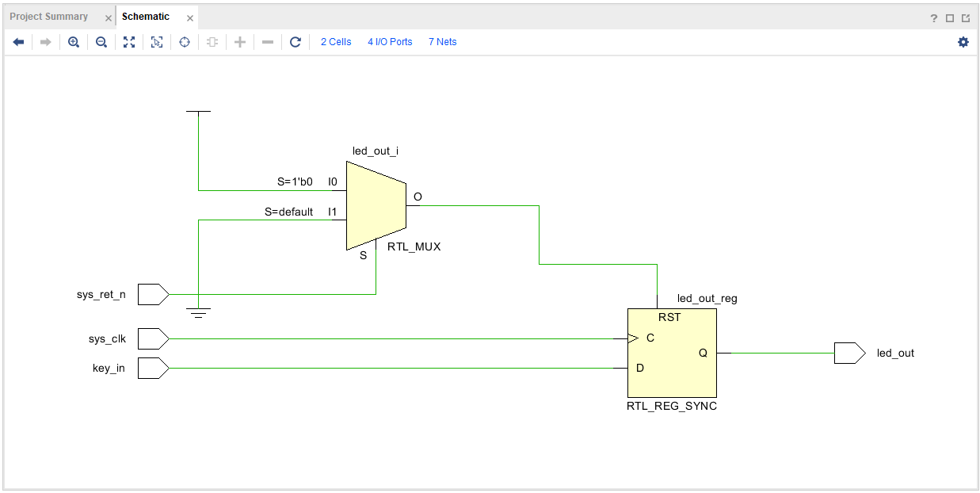Open the 4 I/O Ports link
The width and height of the screenshot is (980, 493).
[390, 42]
